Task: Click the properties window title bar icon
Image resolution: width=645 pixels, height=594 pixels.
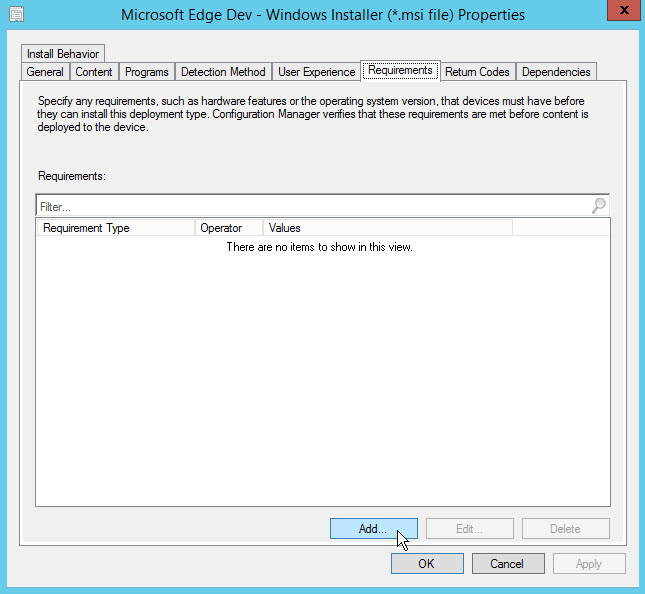Action: (16, 15)
